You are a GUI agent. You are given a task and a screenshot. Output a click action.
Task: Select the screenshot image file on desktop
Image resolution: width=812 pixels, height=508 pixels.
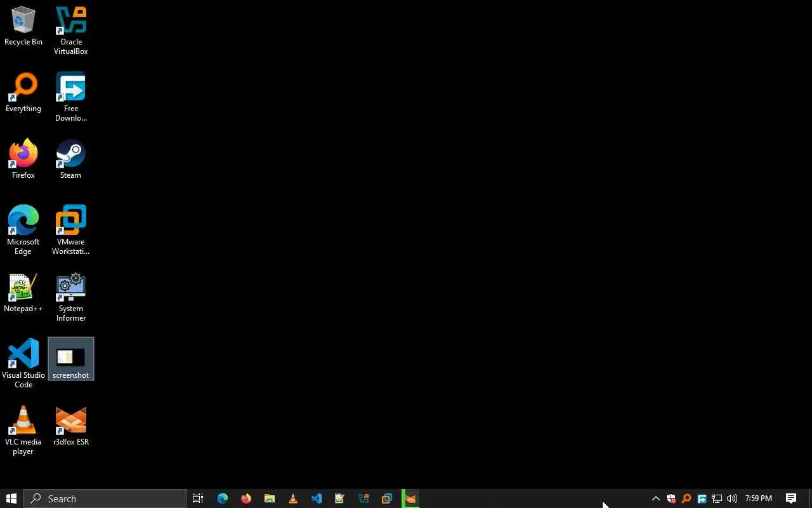click(70, 359)
